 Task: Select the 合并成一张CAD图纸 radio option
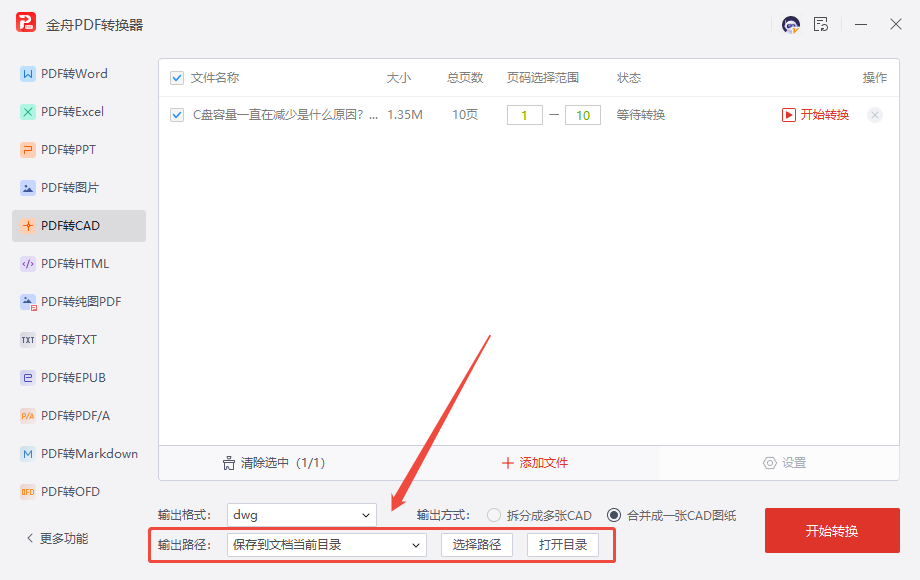tap(614, 515)
